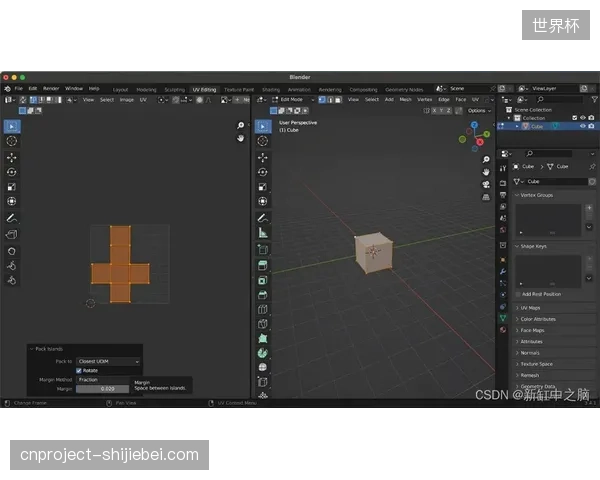Viewport: 600px width, 480px height.
Task: Select the Grab sculpt tool in the UV editor
Action: tap(12, 251)
